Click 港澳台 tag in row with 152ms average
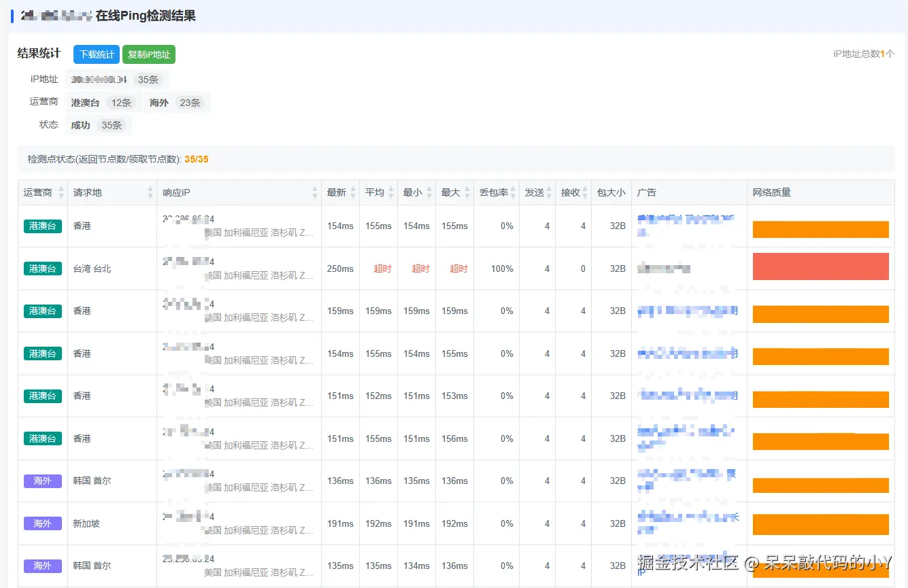 click(42, 396)
